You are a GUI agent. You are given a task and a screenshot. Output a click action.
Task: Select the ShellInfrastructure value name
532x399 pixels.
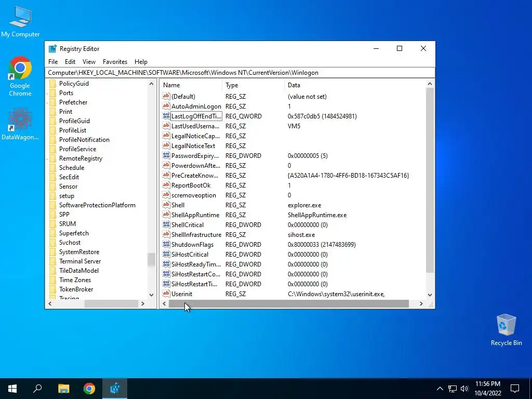pyautogui.click(x=196, y=234)
